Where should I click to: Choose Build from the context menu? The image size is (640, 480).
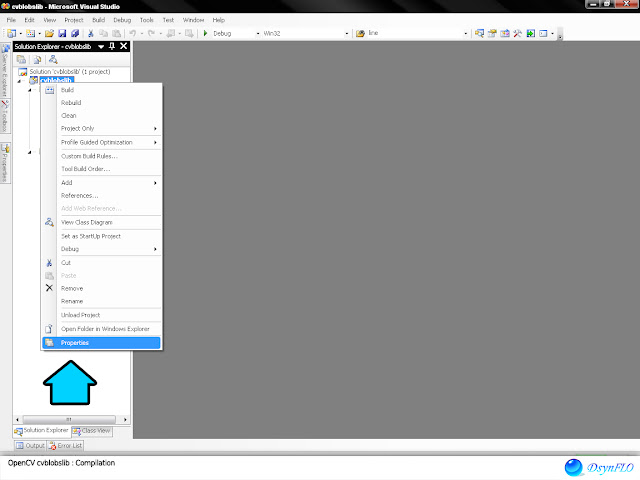tap(102, 90)
